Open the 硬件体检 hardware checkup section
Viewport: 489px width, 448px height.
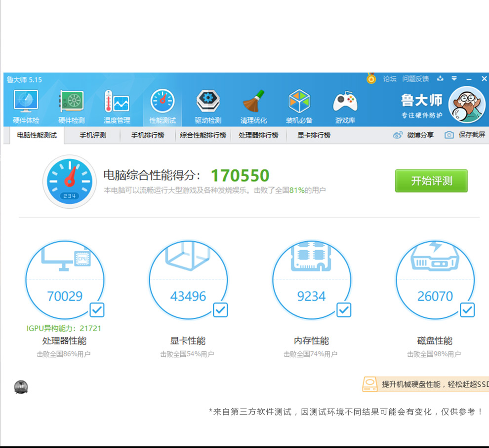pos(26,107)
